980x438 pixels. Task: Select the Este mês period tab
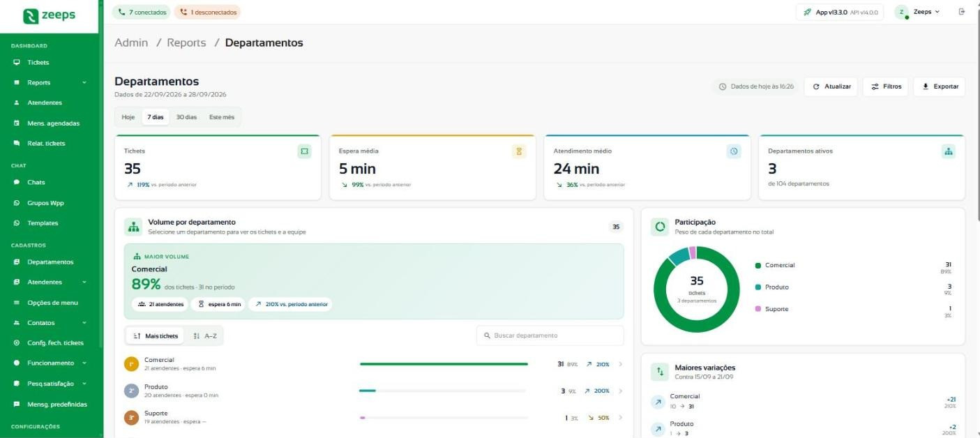pyautogui.click(x=222, y=117)
